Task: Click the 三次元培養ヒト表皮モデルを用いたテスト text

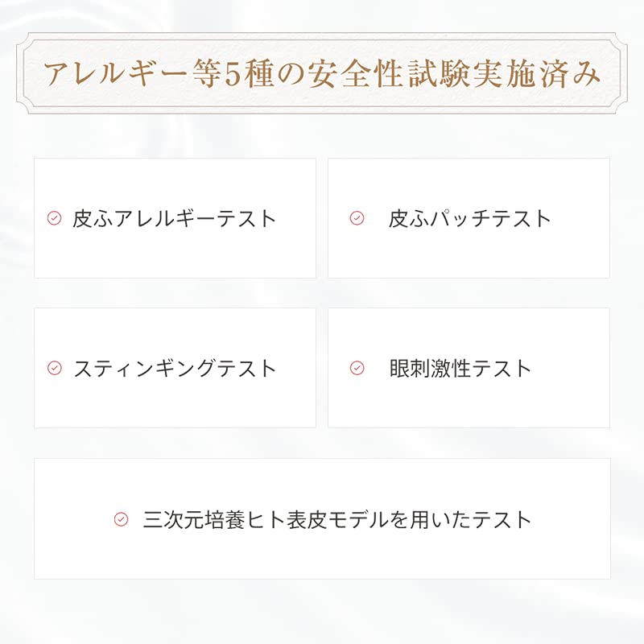Action: pyautogui.click(x=337, y=519)
